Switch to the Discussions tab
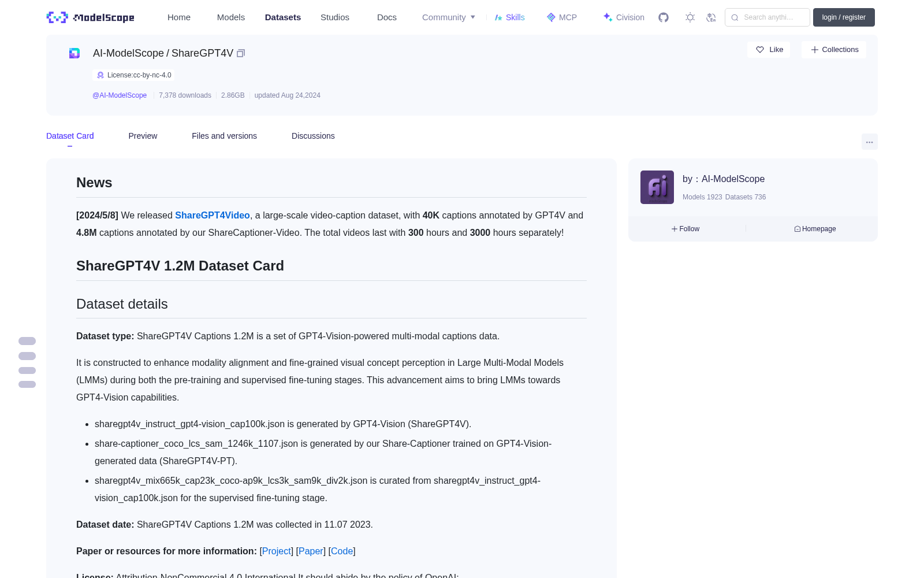 (x=313, y=136)
